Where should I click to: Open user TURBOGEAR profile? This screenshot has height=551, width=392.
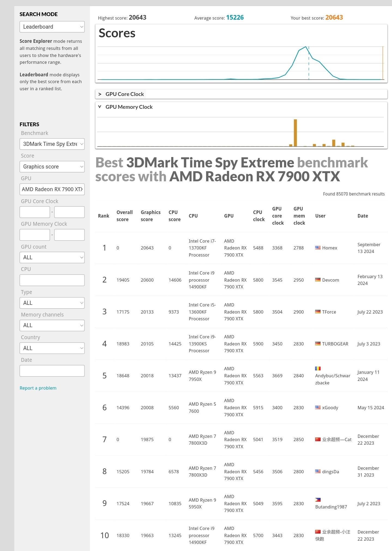click(335, 344)
